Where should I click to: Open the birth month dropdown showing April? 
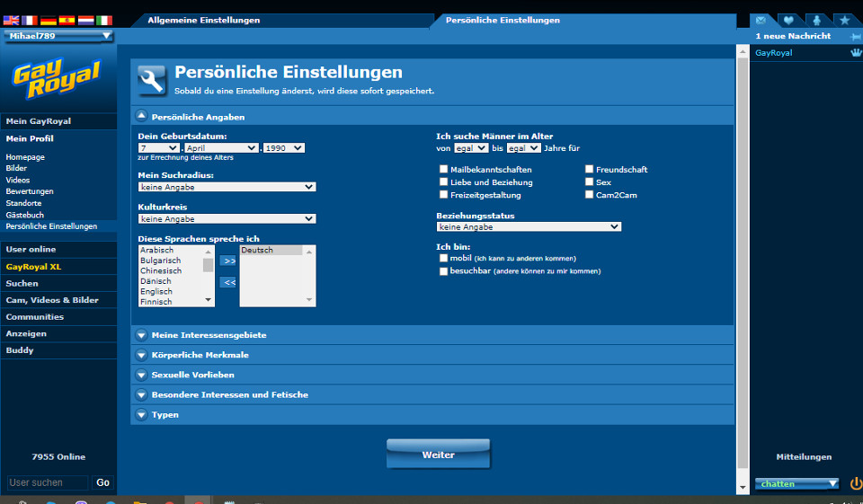pos(221,148)
